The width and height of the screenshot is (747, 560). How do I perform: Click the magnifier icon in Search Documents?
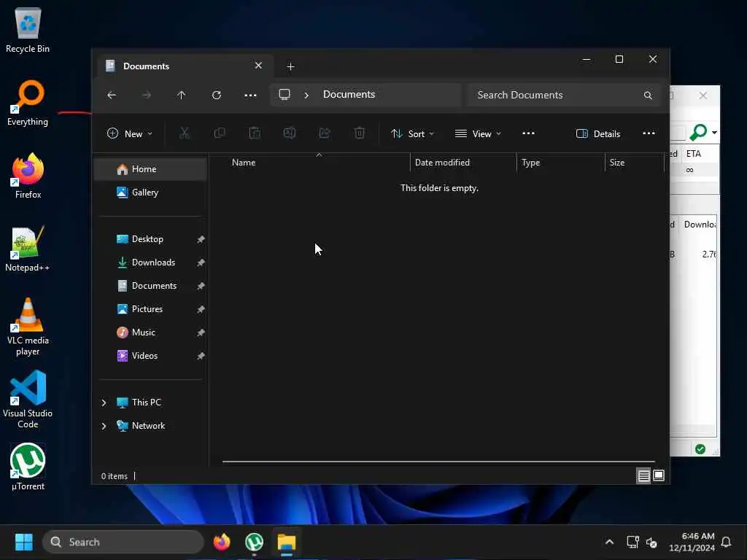click(648, 96)
